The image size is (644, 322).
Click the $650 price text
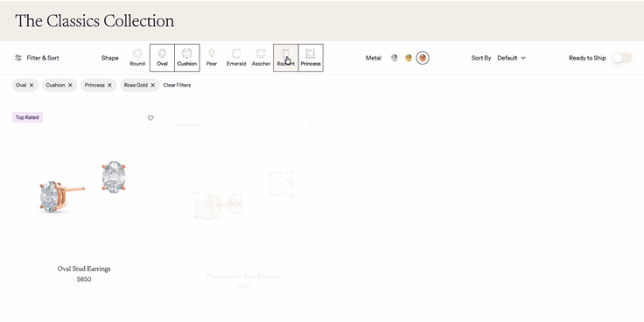(x=84, y=279)
